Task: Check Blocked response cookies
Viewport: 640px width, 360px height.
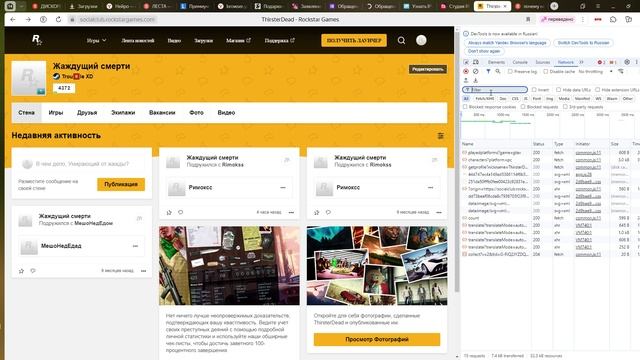Action: click(465, 107)
